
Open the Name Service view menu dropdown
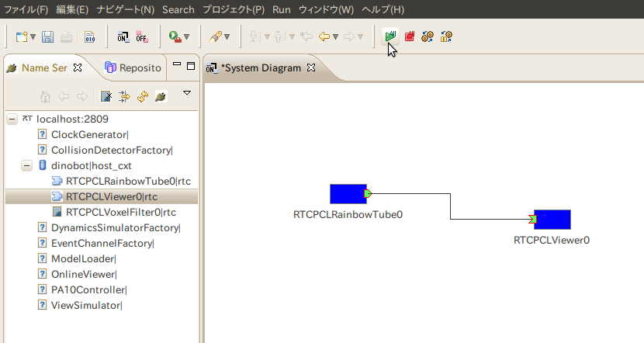point(186,94)
